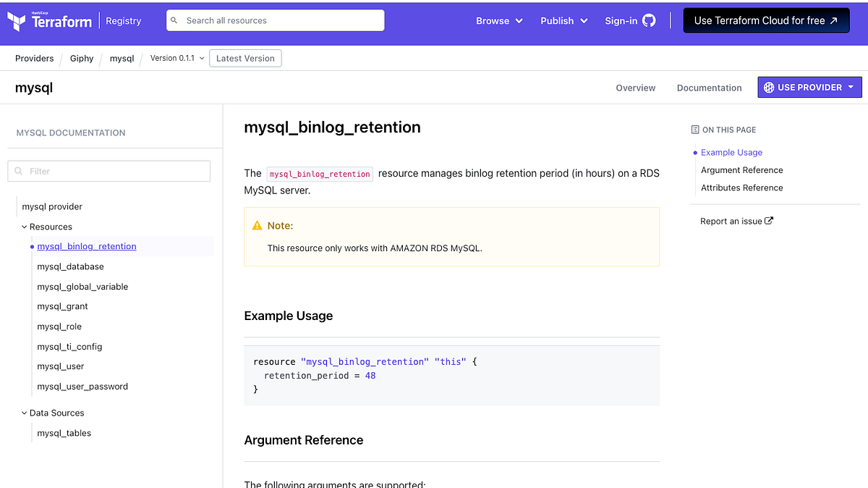Screen dimensions: 868x488
Task: Click the magnifying glass in the search bar
Action: (x=174, y=20)
